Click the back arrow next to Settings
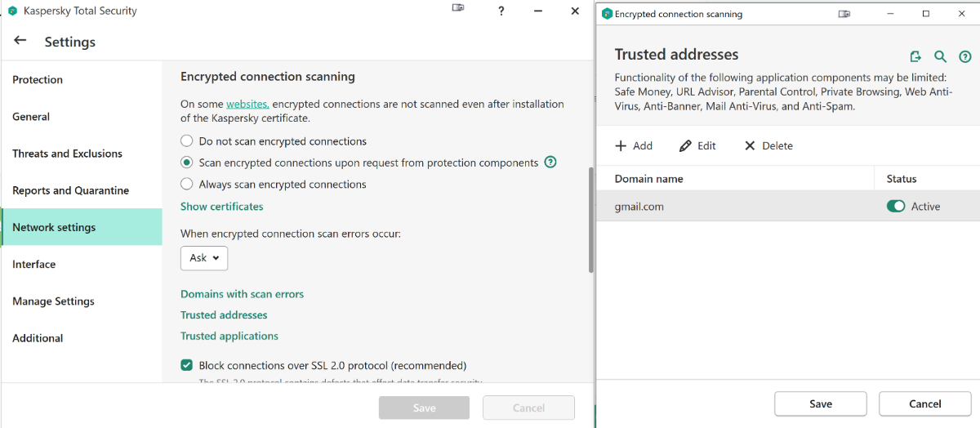The image size is (980, 428). (20, 41)
